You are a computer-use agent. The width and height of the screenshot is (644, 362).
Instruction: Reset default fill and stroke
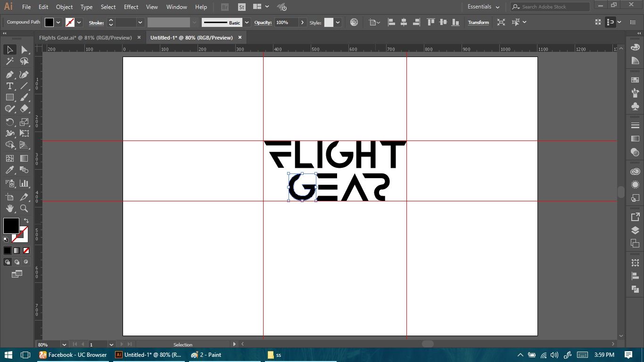(x=6, y=239)
